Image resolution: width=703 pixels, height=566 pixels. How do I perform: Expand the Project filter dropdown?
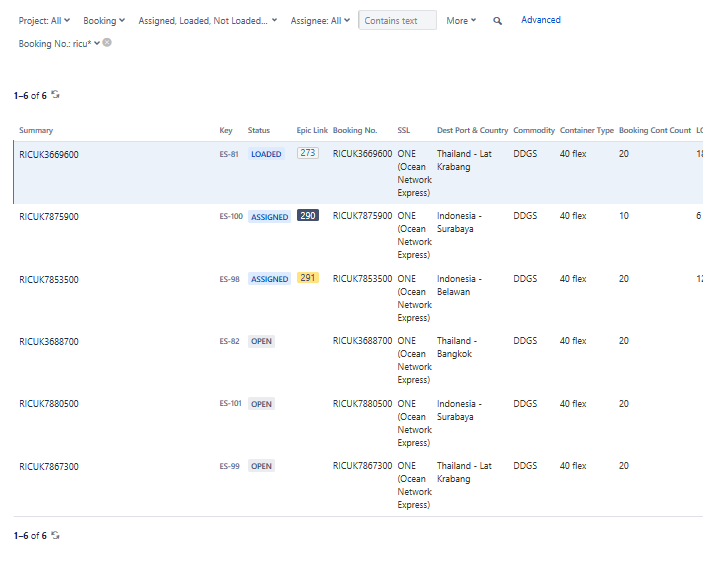point(44,20)
